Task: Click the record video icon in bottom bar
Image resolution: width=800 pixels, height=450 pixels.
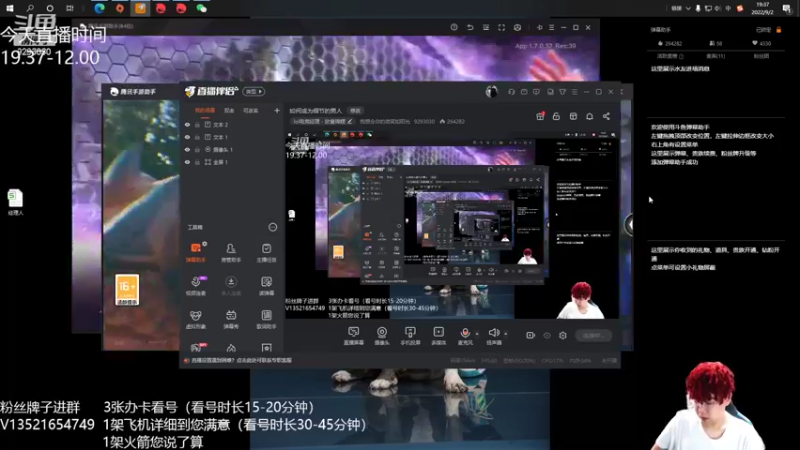Action: [531, 335]
